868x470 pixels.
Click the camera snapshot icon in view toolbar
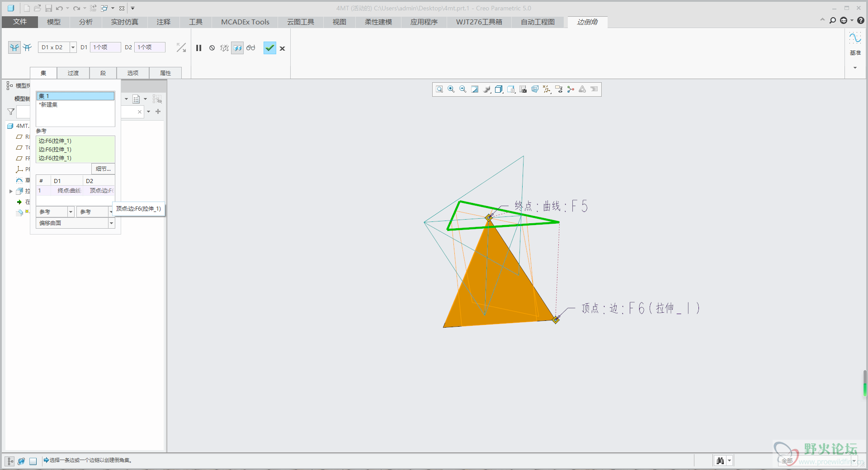[x=523, y=89]
